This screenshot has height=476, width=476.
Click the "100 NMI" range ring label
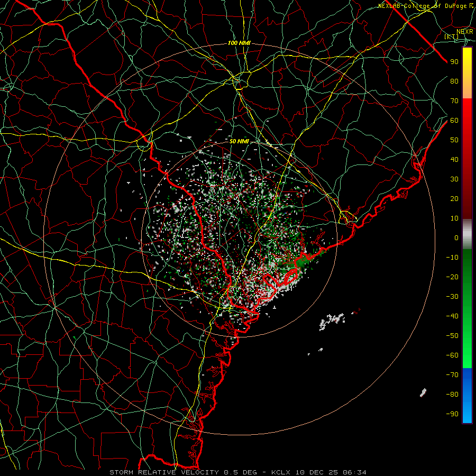pyautogui.click(x=239, y=43)
